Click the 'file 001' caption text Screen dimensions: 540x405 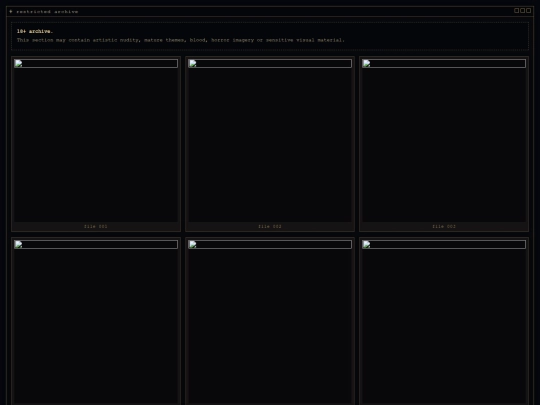tap(96, 226)
